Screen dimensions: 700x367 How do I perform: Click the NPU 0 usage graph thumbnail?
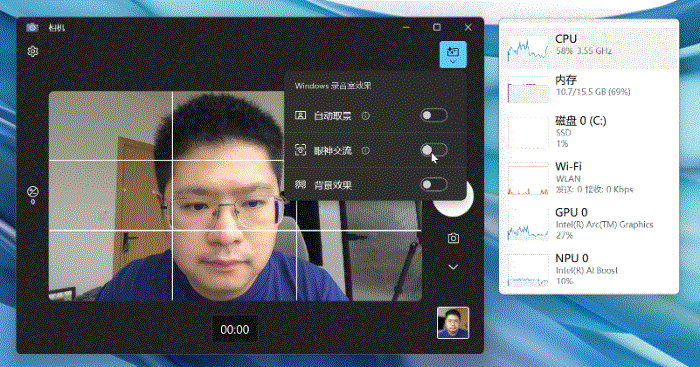tap(528, 270)
